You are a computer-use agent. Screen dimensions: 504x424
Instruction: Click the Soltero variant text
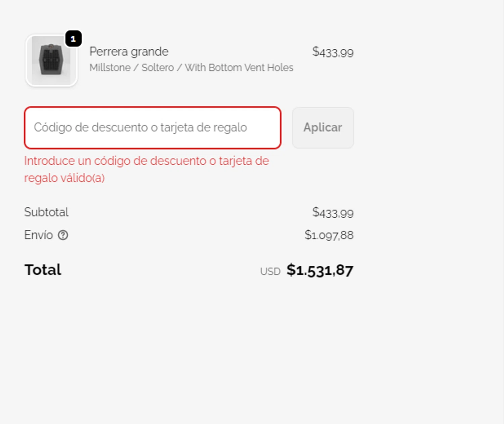click(158, 68)
